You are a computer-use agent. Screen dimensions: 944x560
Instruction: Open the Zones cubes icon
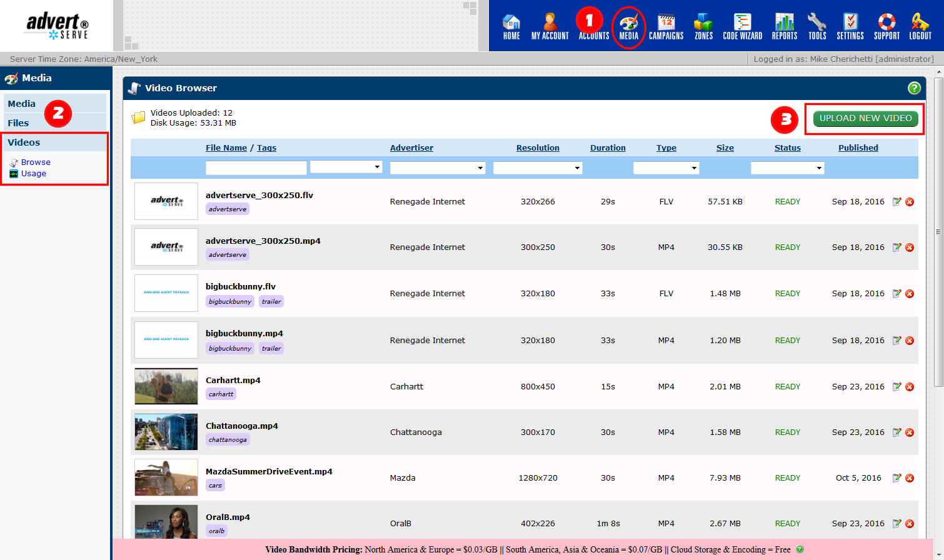(x=703, y=27)
